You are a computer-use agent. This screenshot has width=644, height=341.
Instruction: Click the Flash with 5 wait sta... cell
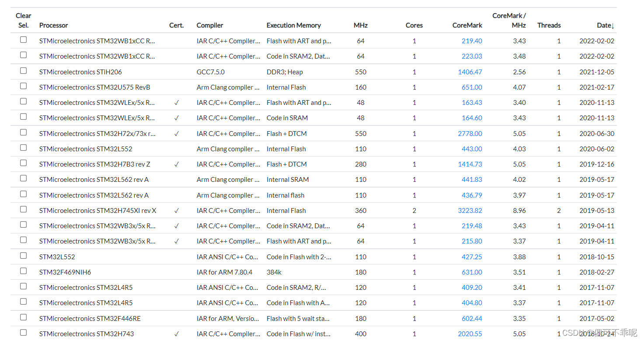point(298,319)
